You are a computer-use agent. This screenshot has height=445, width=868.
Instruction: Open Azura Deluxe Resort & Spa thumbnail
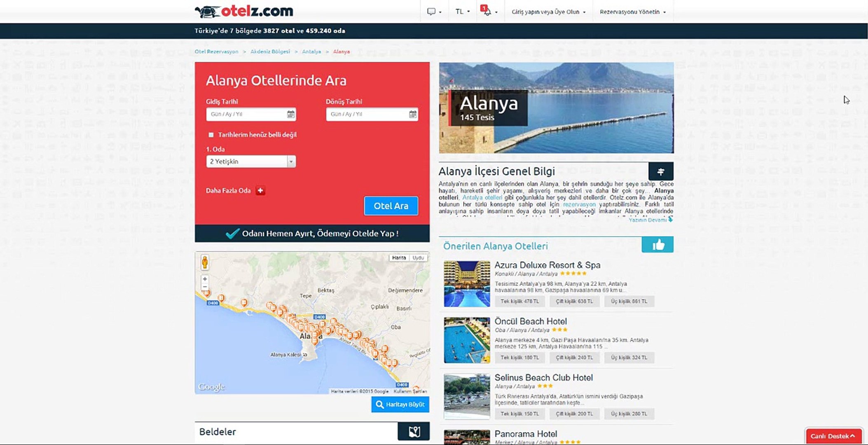(467, 284)
